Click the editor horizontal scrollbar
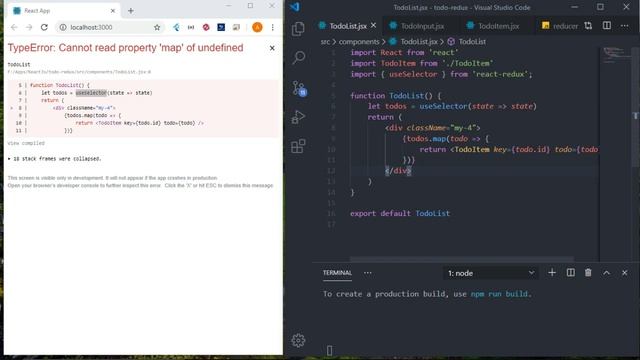The image size is (640, 360). tap(462, 259)
